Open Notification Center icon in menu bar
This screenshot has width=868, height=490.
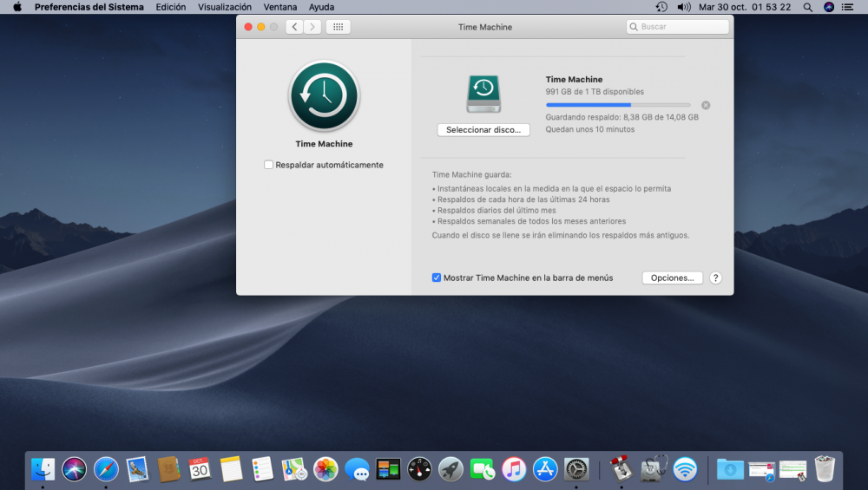(x=847, y=7)
